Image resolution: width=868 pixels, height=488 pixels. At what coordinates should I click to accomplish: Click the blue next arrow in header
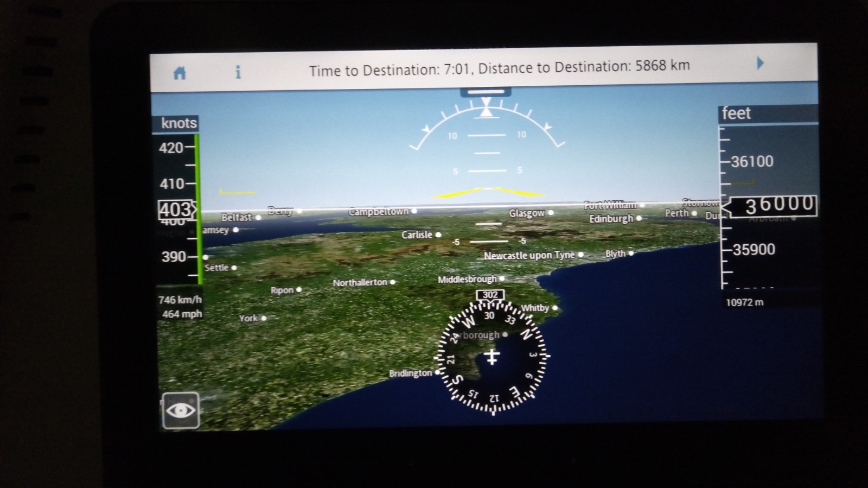click(x=760, y=63)
